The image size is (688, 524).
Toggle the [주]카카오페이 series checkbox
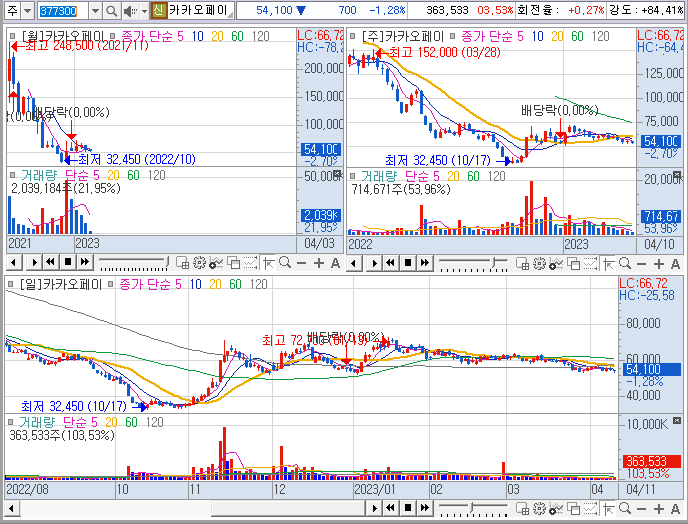click(352, 36)
